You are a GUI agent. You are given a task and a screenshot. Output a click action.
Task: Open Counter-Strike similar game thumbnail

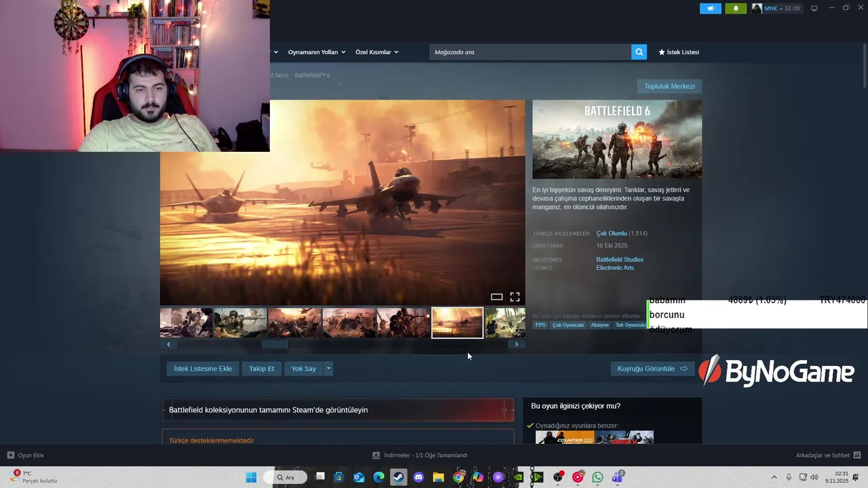point(565,437)
